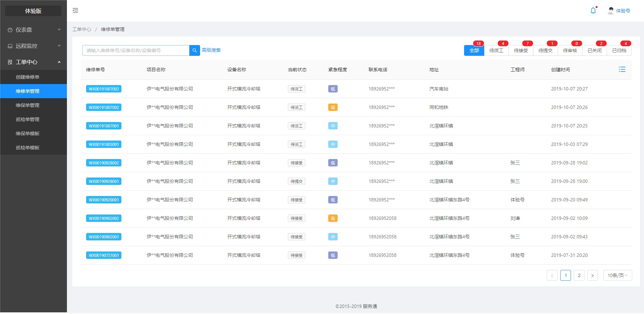Viewport: 644px width, 314px height.
Task: Expand the 仪表盘 menu chevron
Action: [x=59, y=30]
